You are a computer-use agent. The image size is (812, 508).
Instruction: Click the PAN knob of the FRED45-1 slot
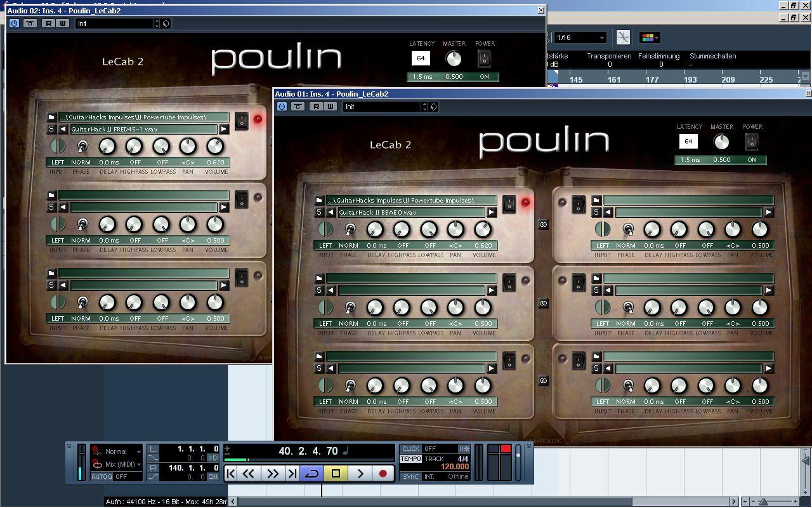coord(188,146)
